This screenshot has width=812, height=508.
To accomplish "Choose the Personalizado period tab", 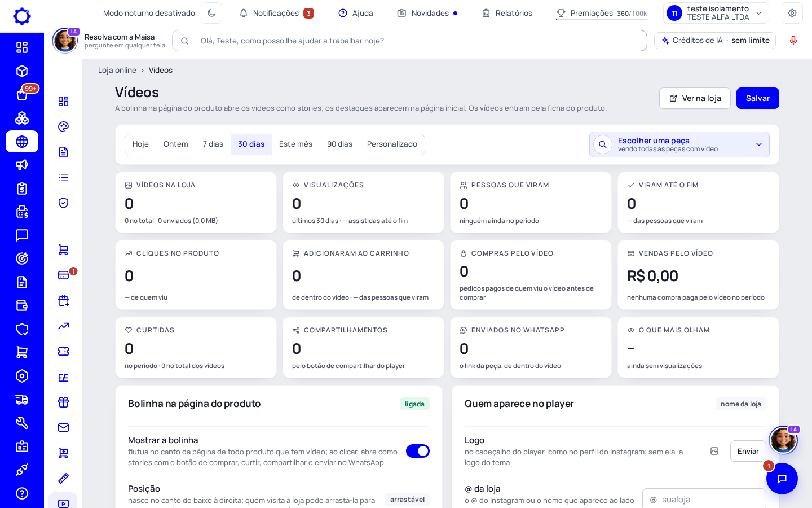I will [x=392, y=144].
